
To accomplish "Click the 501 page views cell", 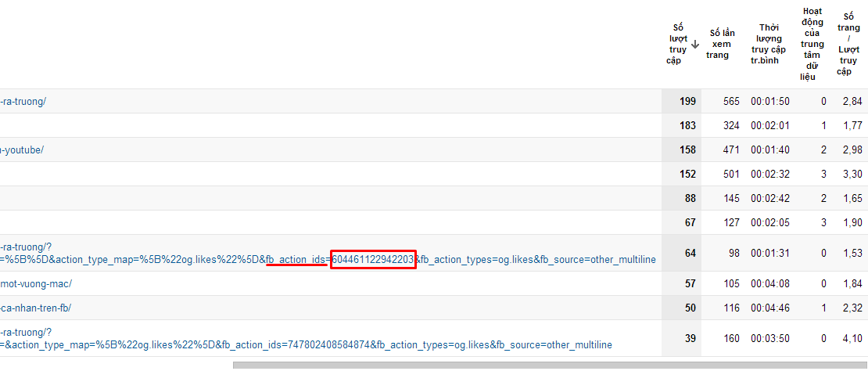I will pos(730,174).
